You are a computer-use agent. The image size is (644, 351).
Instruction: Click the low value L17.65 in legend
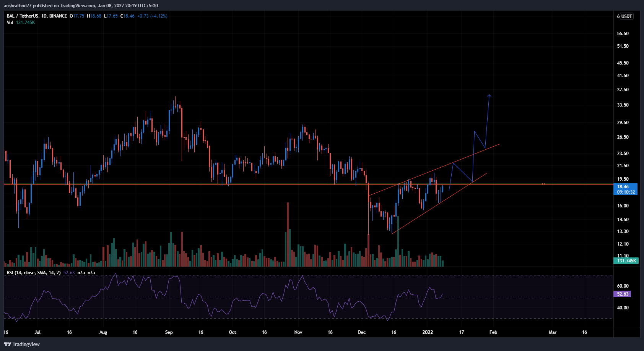(x=111, y=16)
